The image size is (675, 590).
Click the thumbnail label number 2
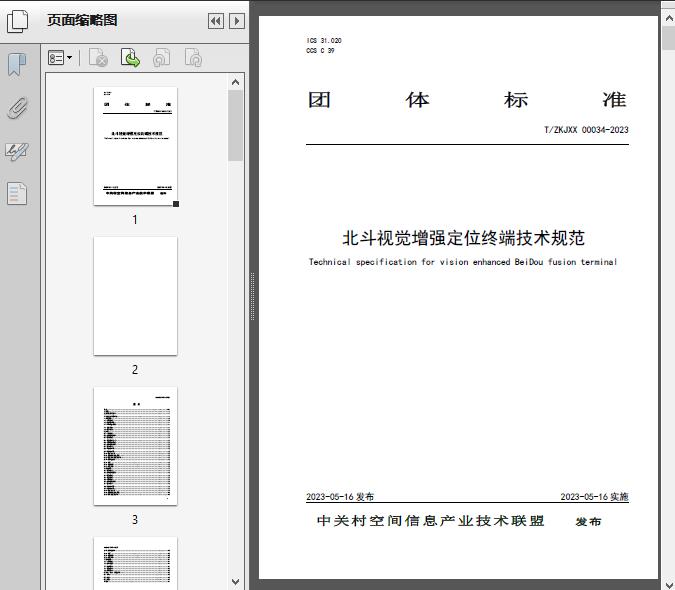(x=135, y=369)
